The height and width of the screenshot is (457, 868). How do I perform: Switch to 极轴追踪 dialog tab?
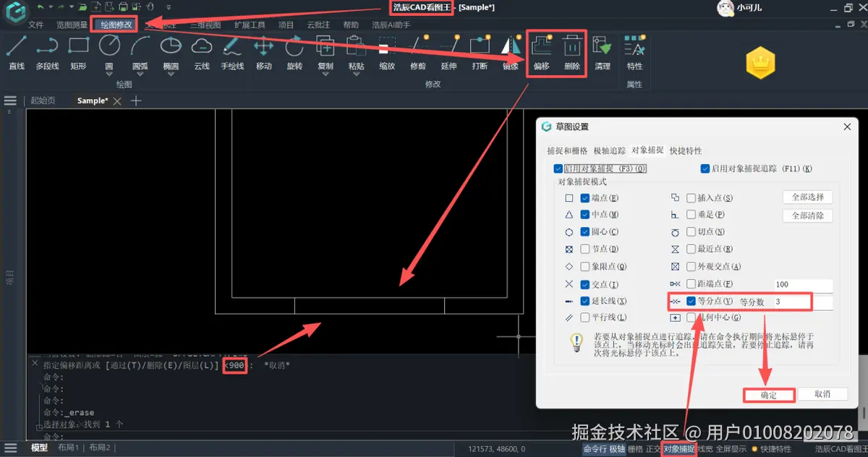[x=609, y=150]
